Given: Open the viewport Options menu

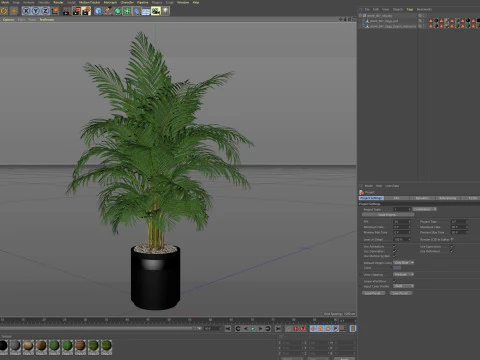Looking at the screenshot, I should (8, 20).
